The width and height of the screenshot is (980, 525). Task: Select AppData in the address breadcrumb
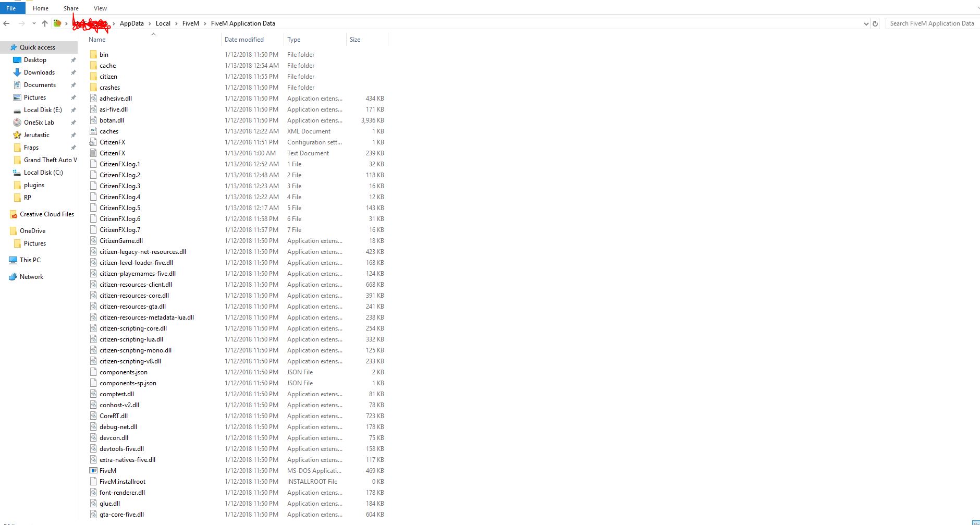[131, 23]
